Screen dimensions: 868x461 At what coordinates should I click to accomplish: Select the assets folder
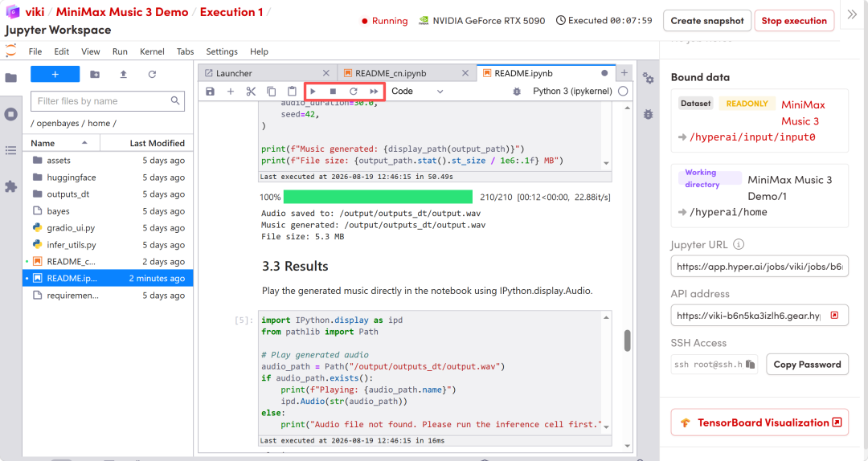point(108,161)
